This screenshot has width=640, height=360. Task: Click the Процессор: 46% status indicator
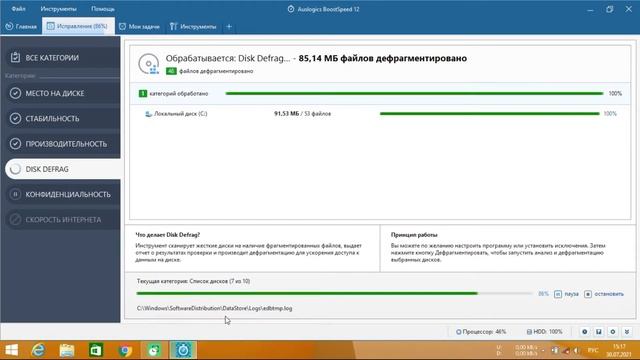[x=481, y=332]
